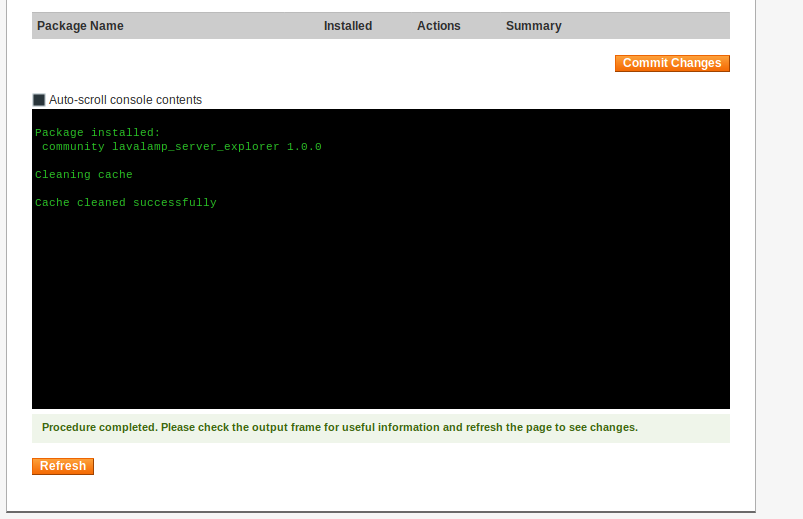Click the 'Package installed:' console line
This screenshot has height=519, width=803.
pyautogui.click(x=97, y=132)
